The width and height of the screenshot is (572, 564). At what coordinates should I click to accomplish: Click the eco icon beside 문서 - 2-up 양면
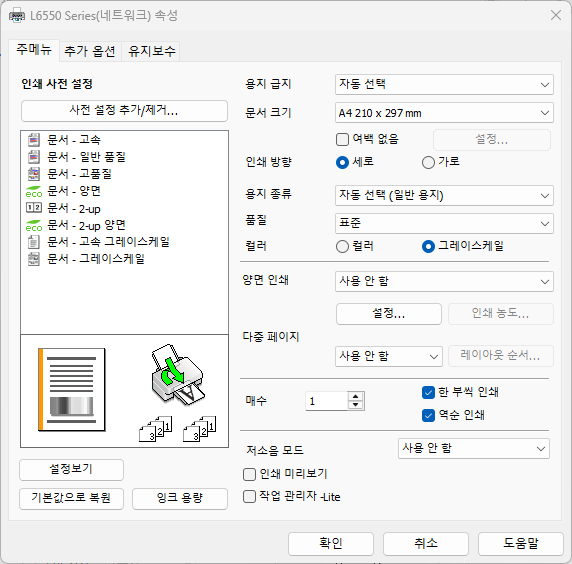34,225
